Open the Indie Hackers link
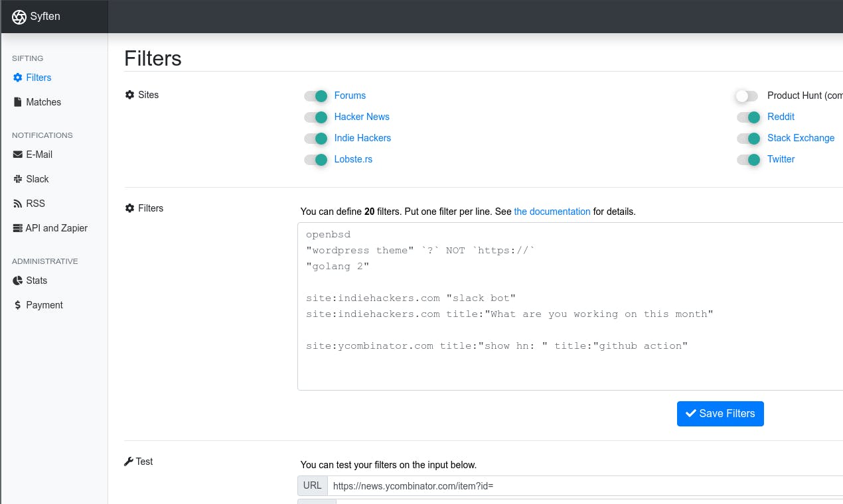Screen dimensions: 843x504 click(x=362, y=138)
